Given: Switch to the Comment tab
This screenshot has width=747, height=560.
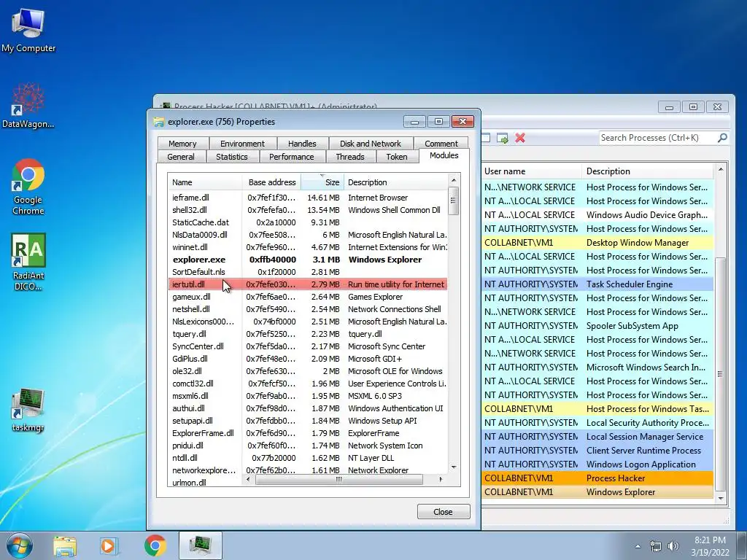Looking at the screenshot, I should click(441, 144).
